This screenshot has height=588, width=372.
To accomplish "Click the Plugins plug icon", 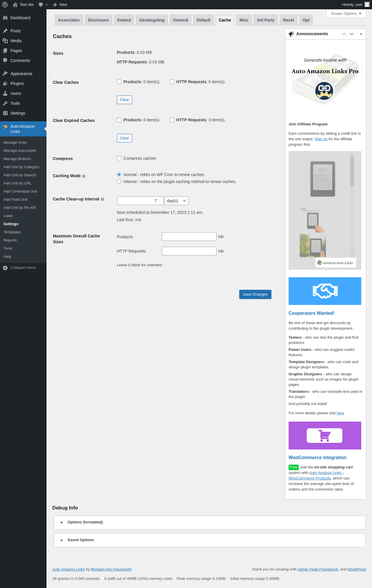I will pos(5,84).
